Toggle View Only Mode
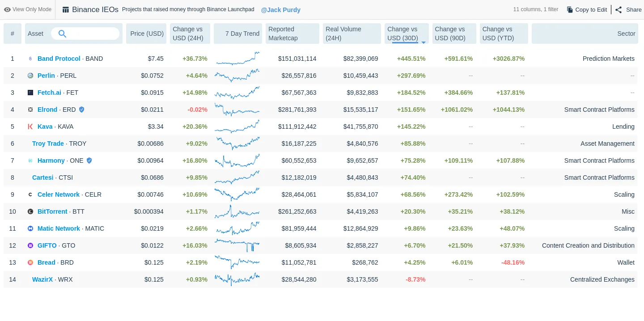 click(28, 9)
